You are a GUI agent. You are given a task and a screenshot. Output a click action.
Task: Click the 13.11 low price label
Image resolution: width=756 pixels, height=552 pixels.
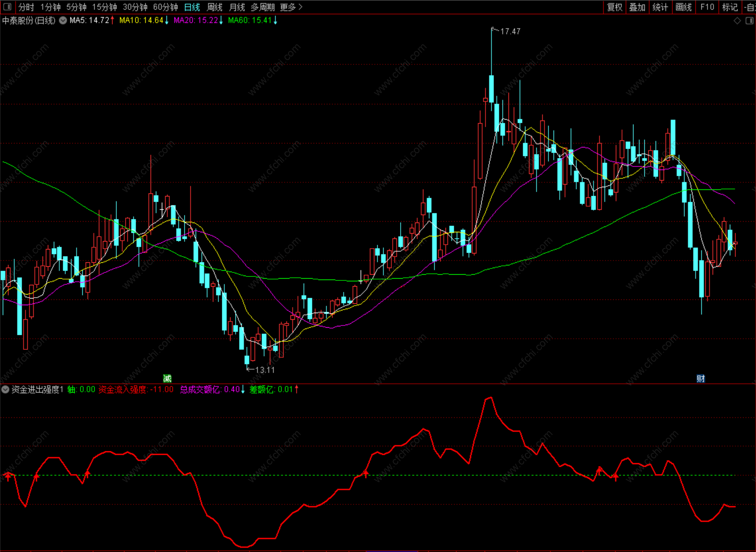point(265,370)
